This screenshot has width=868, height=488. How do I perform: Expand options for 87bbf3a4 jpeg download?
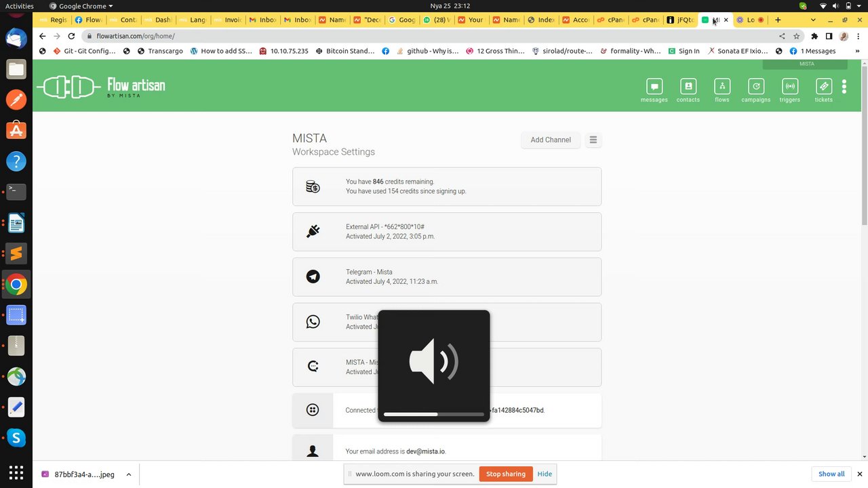pyautogui.click(x=128, y=474)
